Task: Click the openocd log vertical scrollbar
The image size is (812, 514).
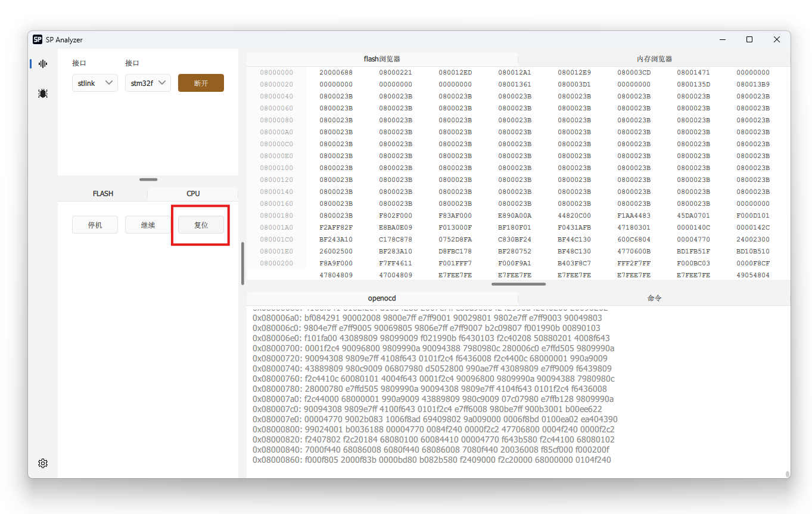Action: point(788,474)
